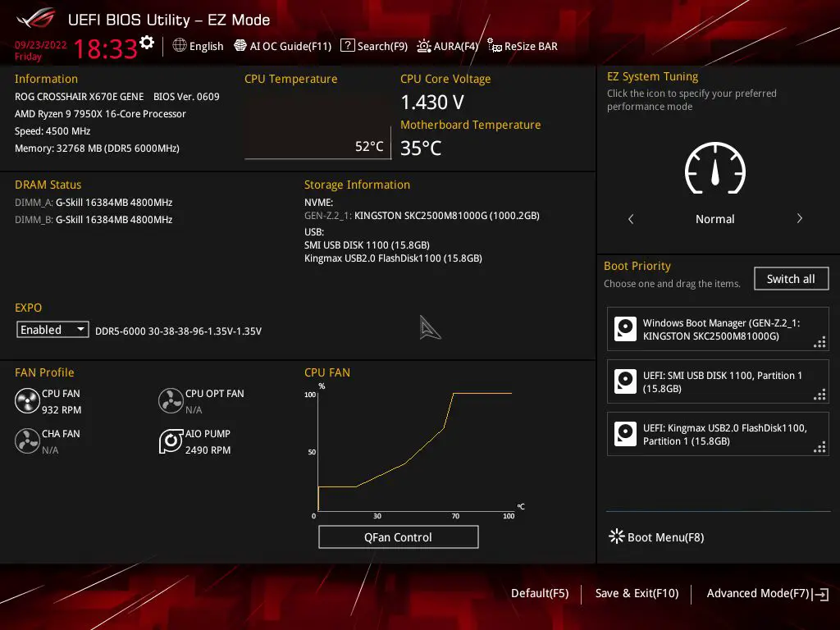Click the CPU temperature graph showing 52°C

point(317,126)
